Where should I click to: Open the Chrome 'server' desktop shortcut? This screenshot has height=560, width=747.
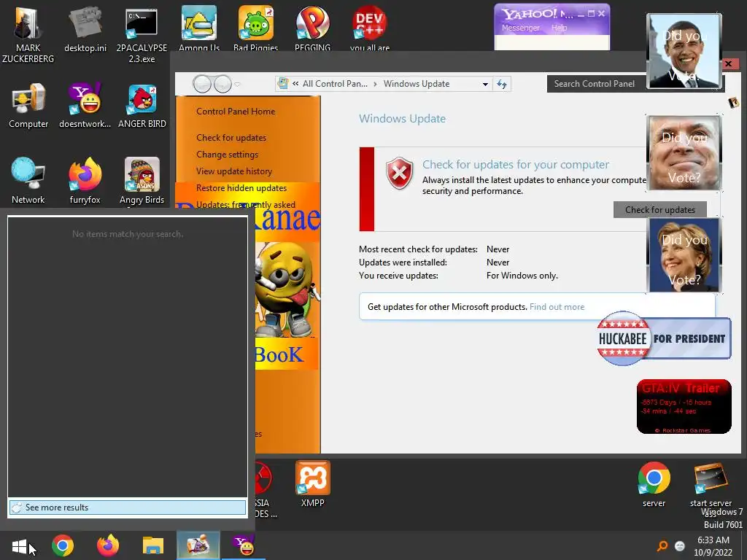click(654, 484)
